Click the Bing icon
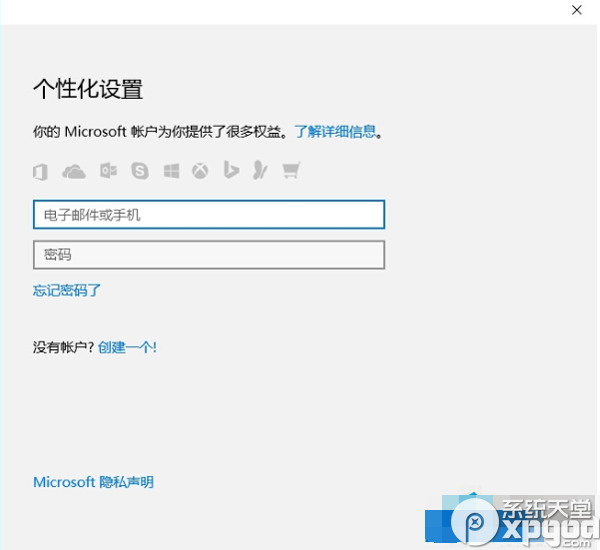The height and width of the screenshot is (550, 600). click(231, 170)
